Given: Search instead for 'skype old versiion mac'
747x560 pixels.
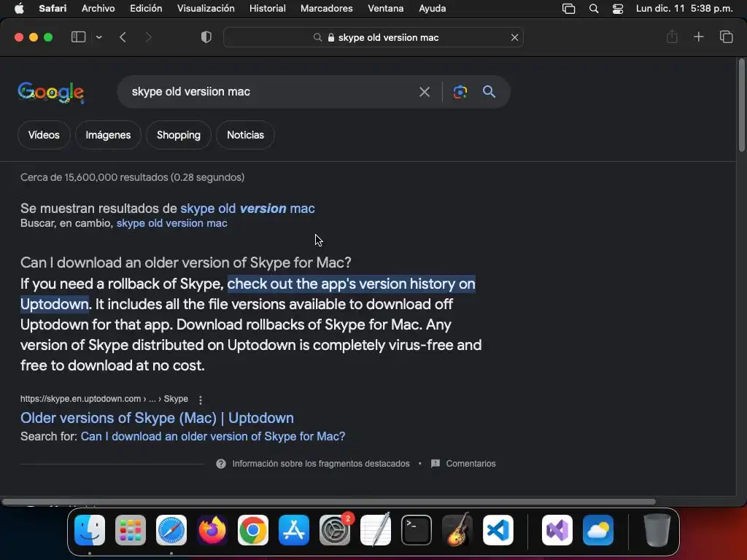Looking at the screenshot, I should click(x=172, y=223).
